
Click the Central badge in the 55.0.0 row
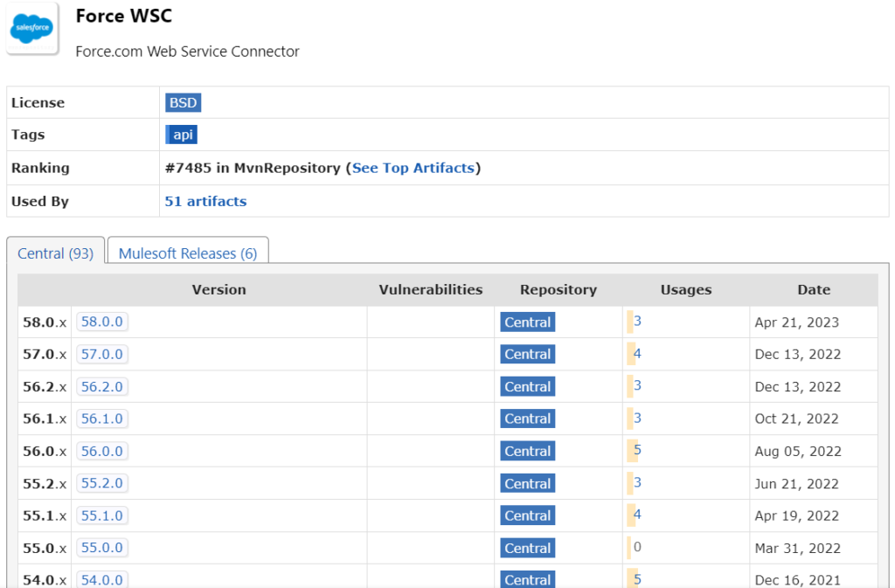[x=527, y=548]
